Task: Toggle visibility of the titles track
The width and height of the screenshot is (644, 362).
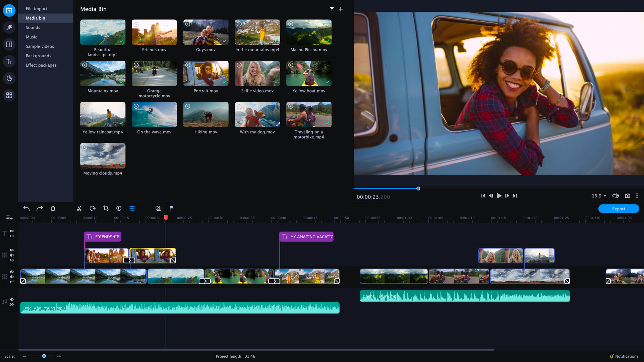Action: click(11, 231)
